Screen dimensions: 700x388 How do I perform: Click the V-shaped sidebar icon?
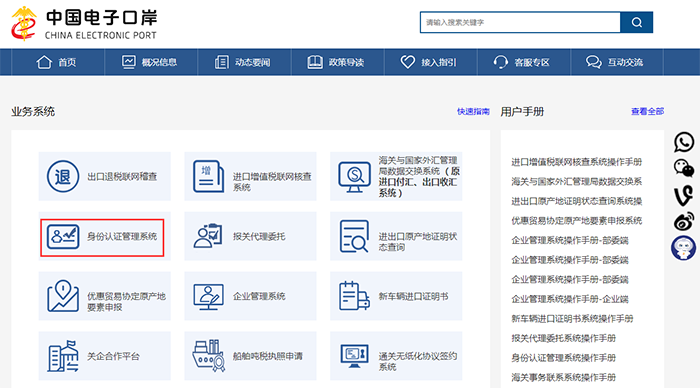pos(683,196)
